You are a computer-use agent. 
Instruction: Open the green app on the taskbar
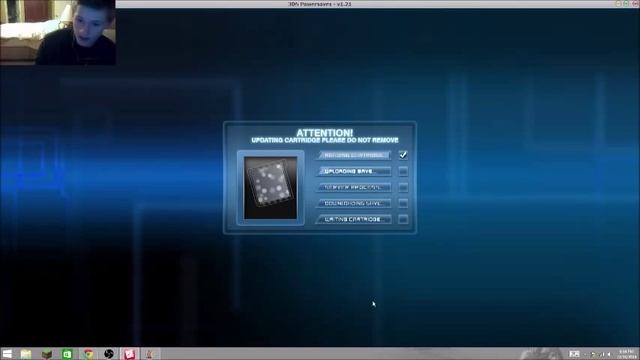tap(67, 354)
